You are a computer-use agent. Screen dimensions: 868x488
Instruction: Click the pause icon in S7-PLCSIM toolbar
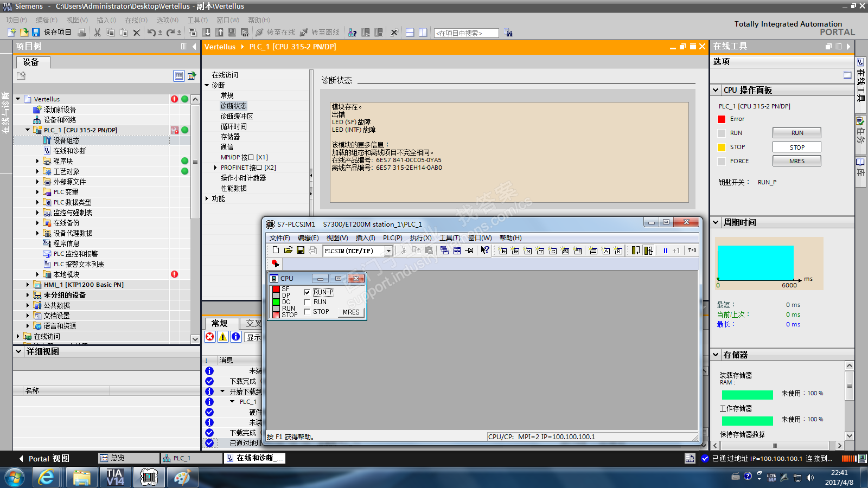click(x=665, y=251)
